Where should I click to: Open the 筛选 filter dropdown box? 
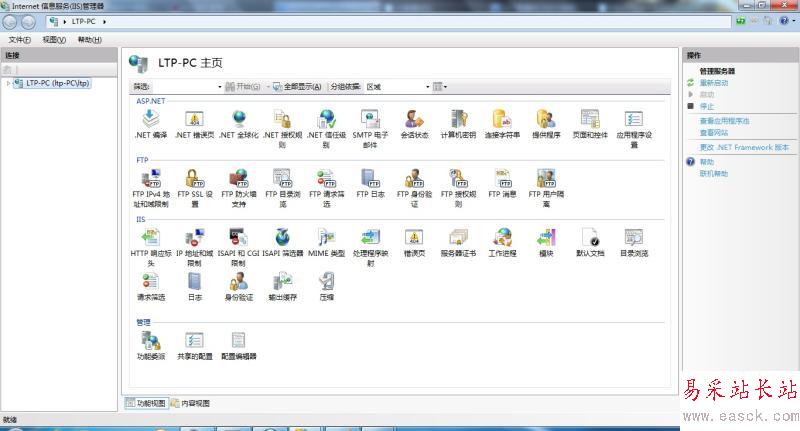pyautogui.click(x=187, y=87)
